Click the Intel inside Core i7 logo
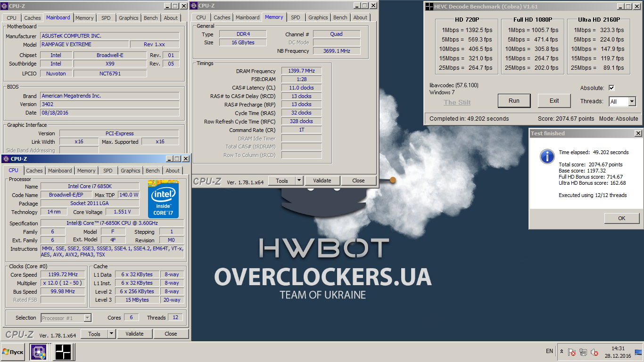644x362 pixels. [163, 199]
